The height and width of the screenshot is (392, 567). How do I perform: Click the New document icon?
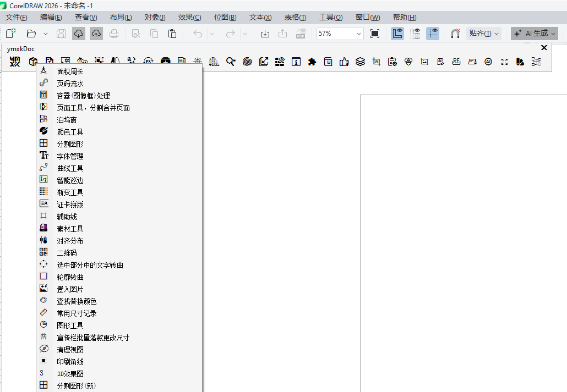[x=11, y=34]
